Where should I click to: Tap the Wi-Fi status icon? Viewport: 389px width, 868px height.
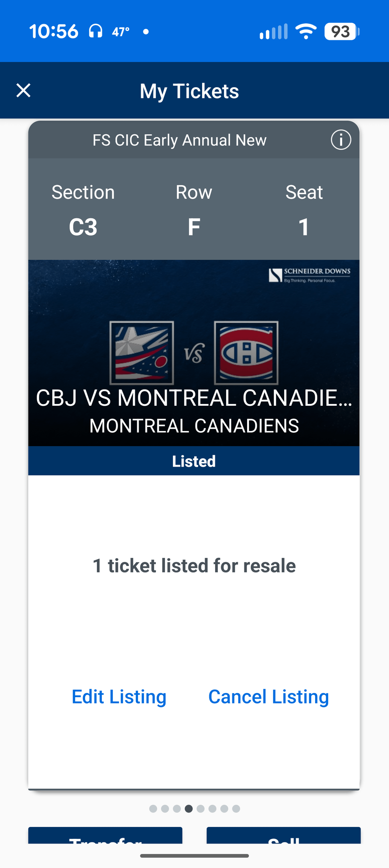[306, 31]
